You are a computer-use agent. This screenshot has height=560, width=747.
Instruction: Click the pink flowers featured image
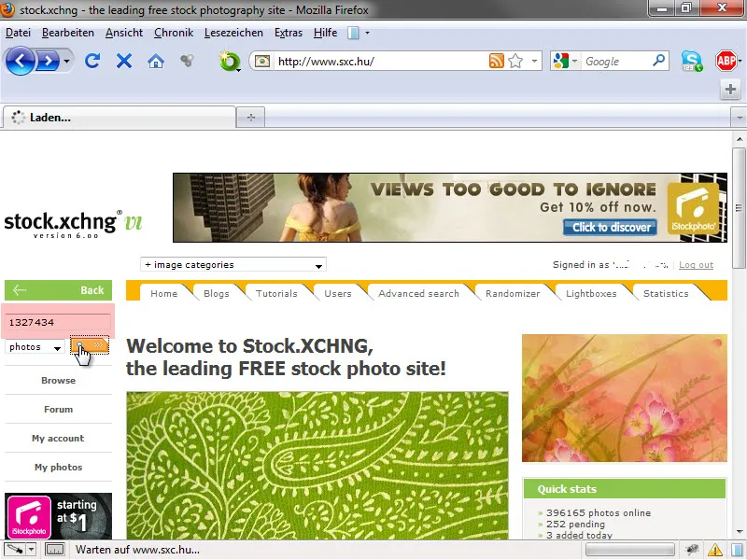coord(625,399)
